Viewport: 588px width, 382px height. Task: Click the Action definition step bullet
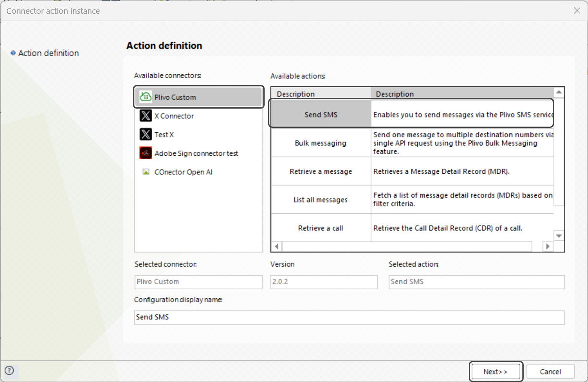point(13,53)
